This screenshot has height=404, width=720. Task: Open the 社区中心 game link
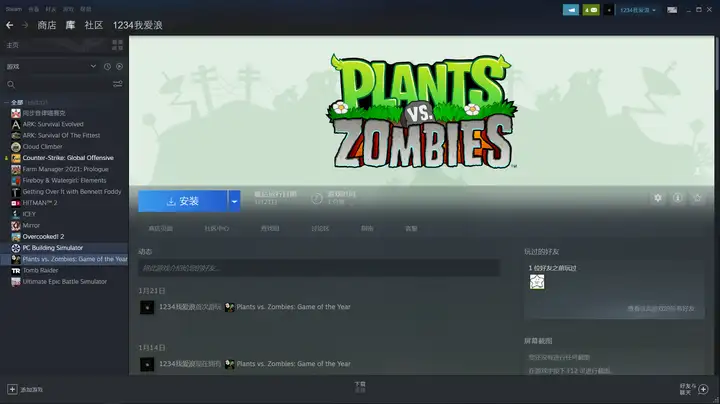pos(217,228)
